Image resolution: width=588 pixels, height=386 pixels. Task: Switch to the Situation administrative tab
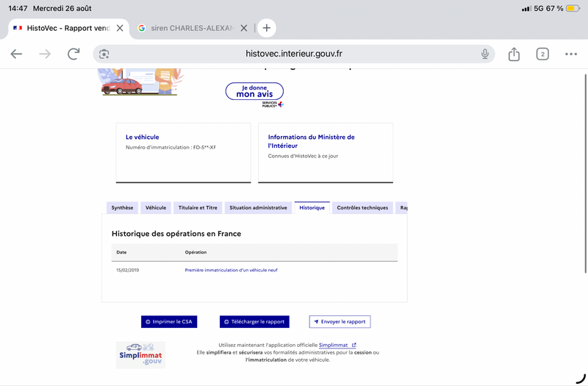[x=258, y=208]
